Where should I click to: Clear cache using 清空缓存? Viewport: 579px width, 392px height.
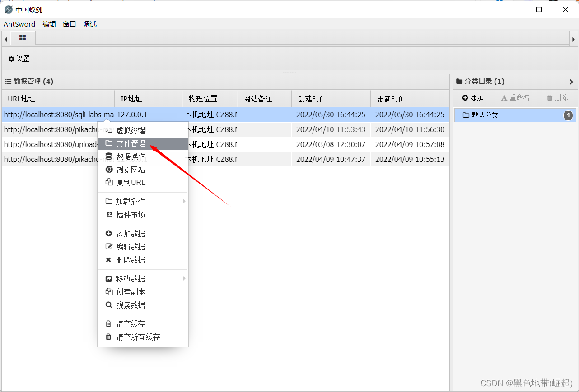pos(131,323)
